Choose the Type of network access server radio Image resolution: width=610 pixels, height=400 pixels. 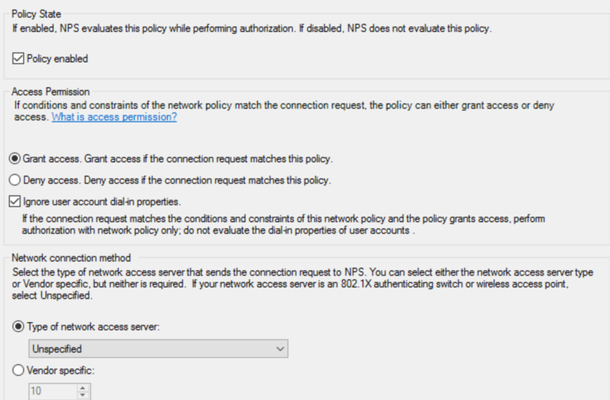[x=18, y=326]
